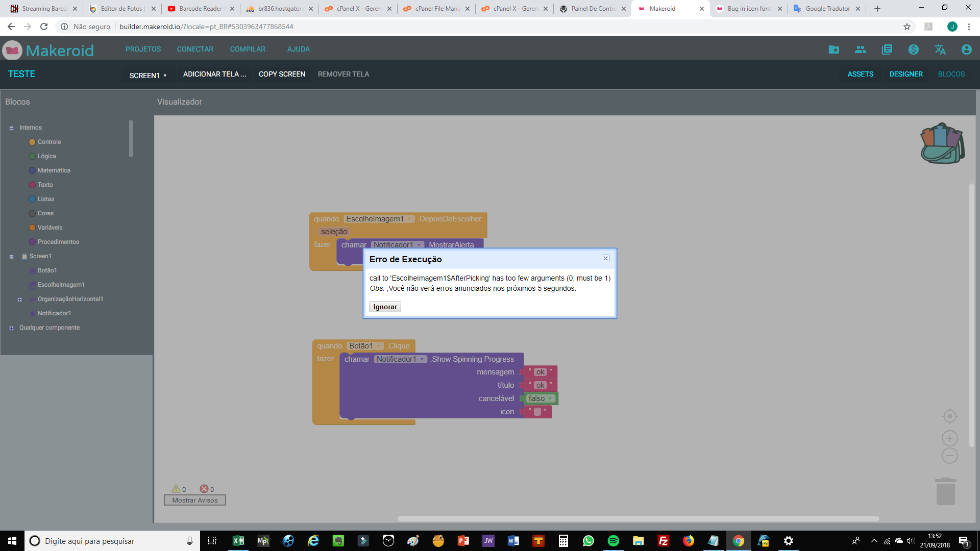Collapse the Internos tree section
The height and width of the screenshot is (551, 980).
tap(11, 128)
